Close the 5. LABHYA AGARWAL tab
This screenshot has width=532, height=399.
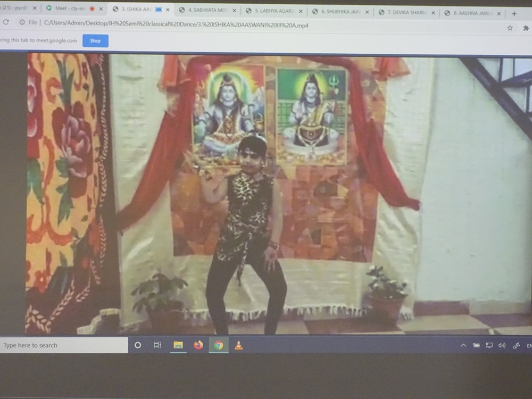click(x=301, y=11)
